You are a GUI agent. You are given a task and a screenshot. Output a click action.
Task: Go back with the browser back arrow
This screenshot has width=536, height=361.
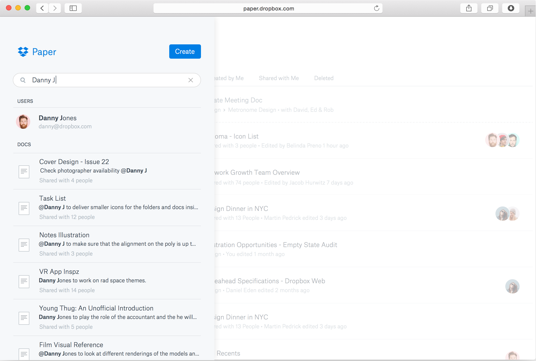pos(42,8)
